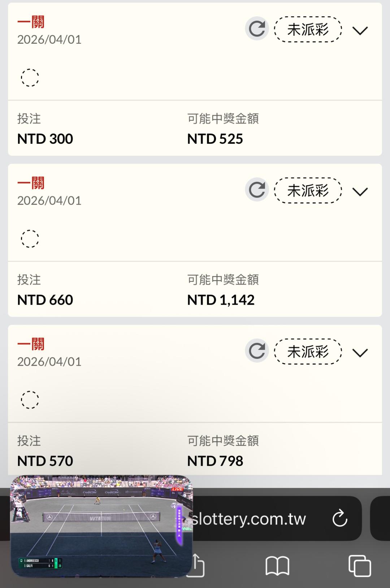The height and width of the screenshot is (588, 390).
Task: Expand the NTD 300 bet details chevron
Action: 360,31
